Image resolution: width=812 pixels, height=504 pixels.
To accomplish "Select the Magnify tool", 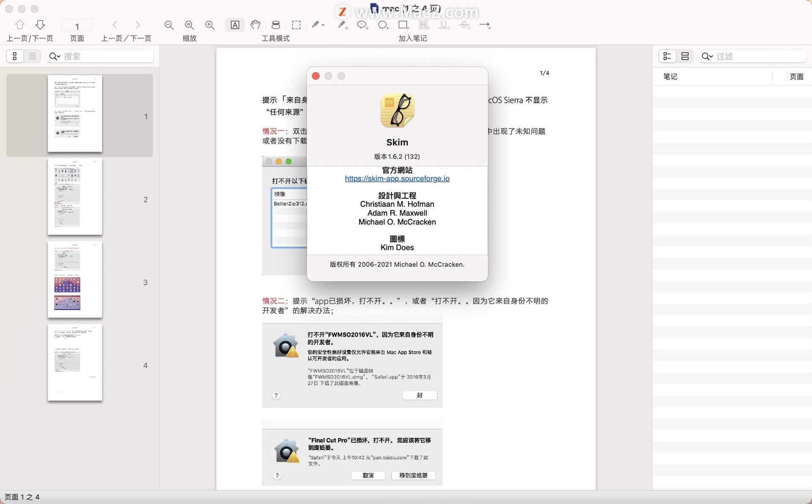I will point(276,25).
